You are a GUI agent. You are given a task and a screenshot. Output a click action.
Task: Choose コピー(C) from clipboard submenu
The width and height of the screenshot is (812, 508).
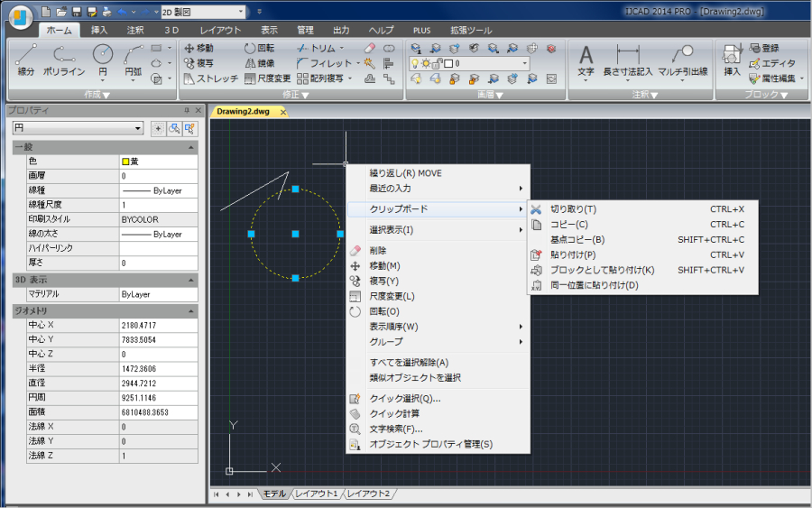tap(642, 225)
